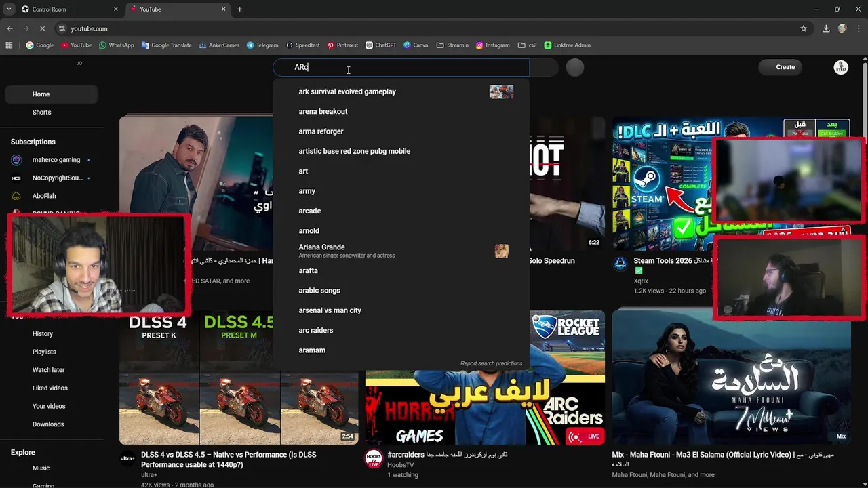Viewport: 868px width, 488px height.
Task: Open the Chrome three-dot menu
Action: (857, 28)
